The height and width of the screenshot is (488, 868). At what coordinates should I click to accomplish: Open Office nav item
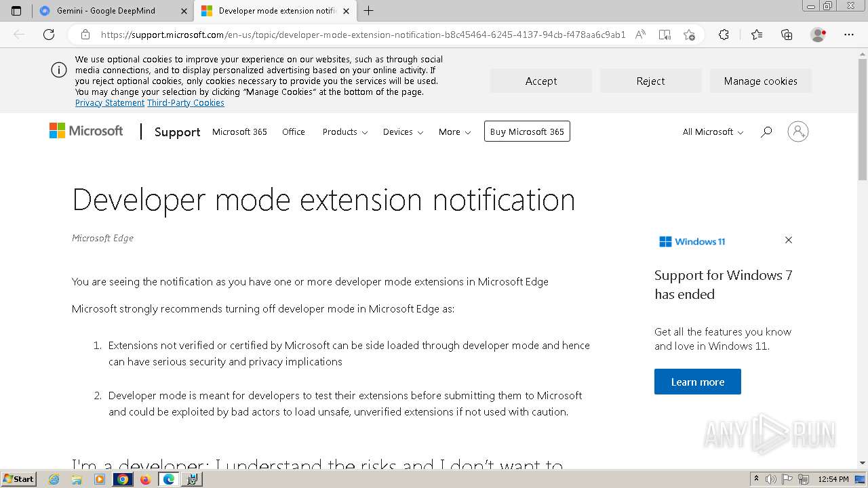[x=294, y=131]
